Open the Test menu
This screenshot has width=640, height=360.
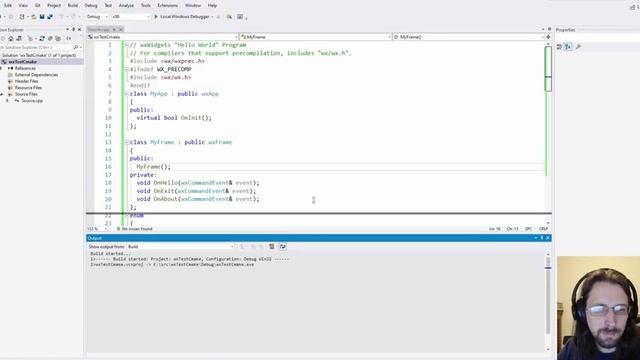coord(108,6)
